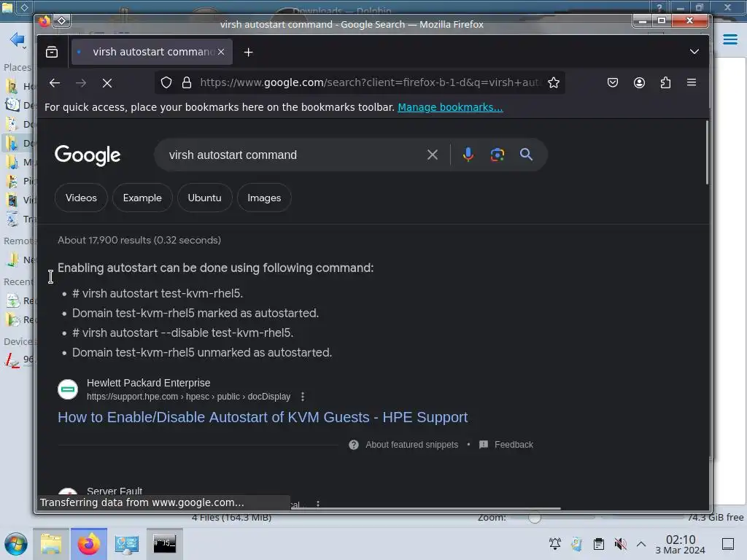Select the virsh autostart command tab

tap(152, 52)
